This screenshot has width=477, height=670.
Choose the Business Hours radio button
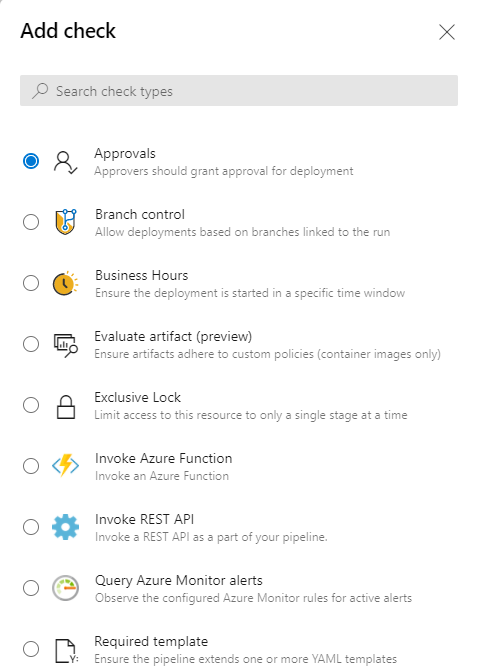[x=31, y=283]
